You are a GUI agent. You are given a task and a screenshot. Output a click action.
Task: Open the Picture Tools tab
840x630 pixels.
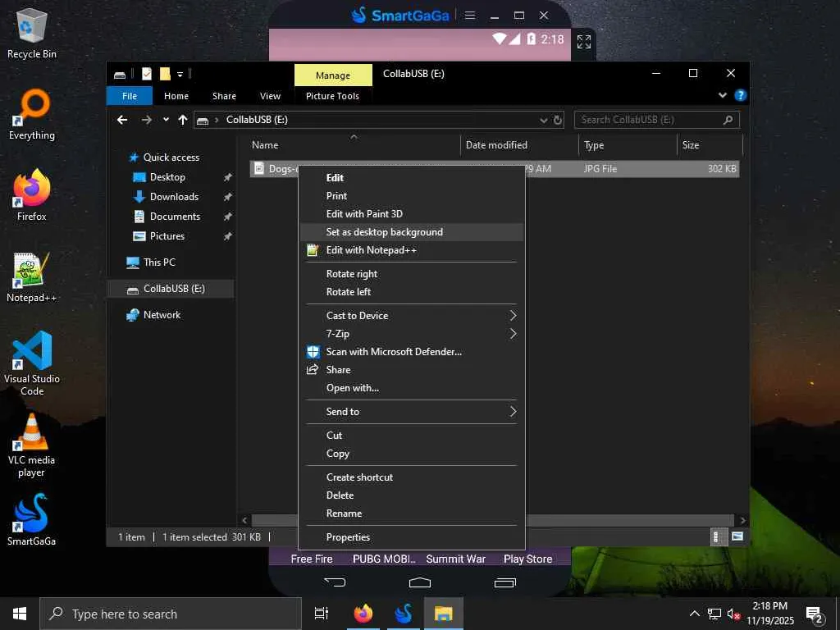tap(332, 96)
